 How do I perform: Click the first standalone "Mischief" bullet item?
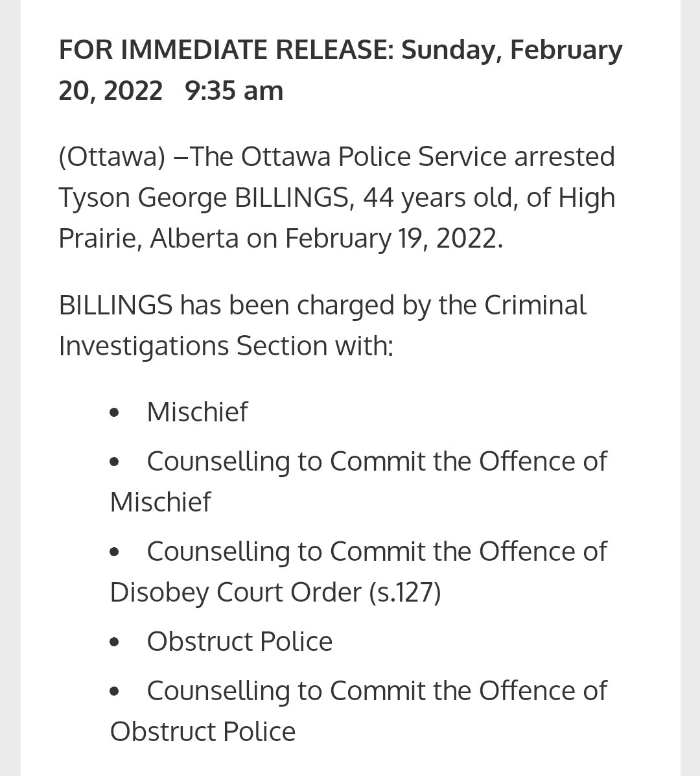click(x=197, y=412)
